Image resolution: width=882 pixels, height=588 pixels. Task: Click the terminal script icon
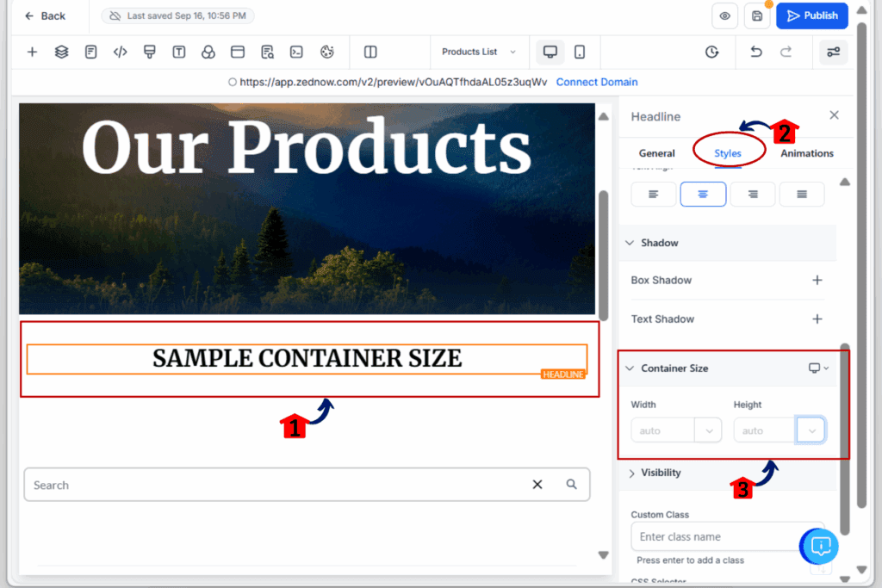[296, 52]
